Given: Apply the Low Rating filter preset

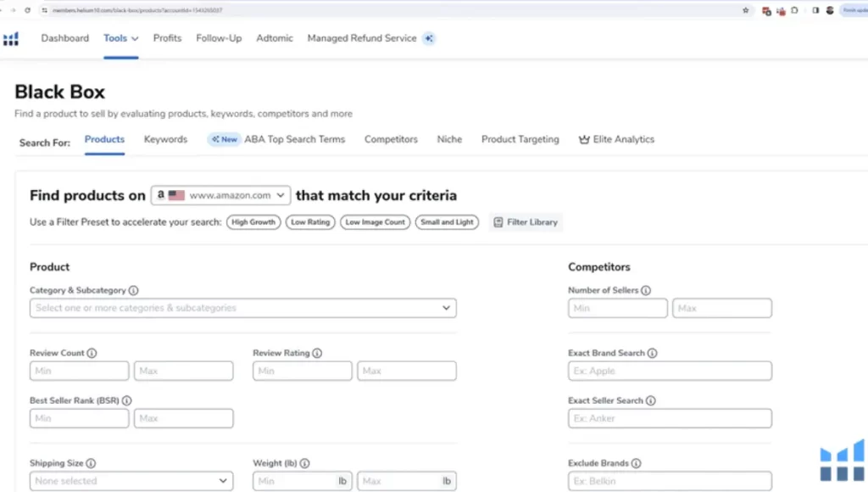Looking at the screenshot, I should (x=309, y=222).
